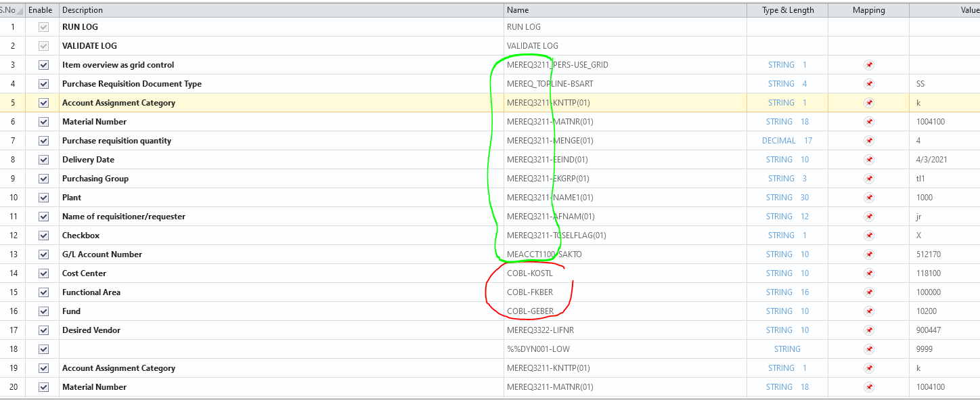
Task: Click mapping pin for Fund row
Action: 869,311
